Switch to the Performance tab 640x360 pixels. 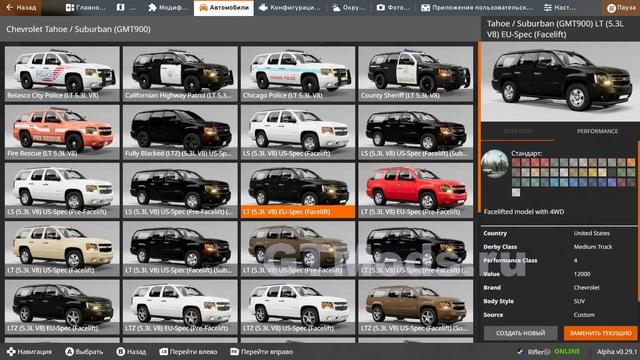tap(597, 131)
